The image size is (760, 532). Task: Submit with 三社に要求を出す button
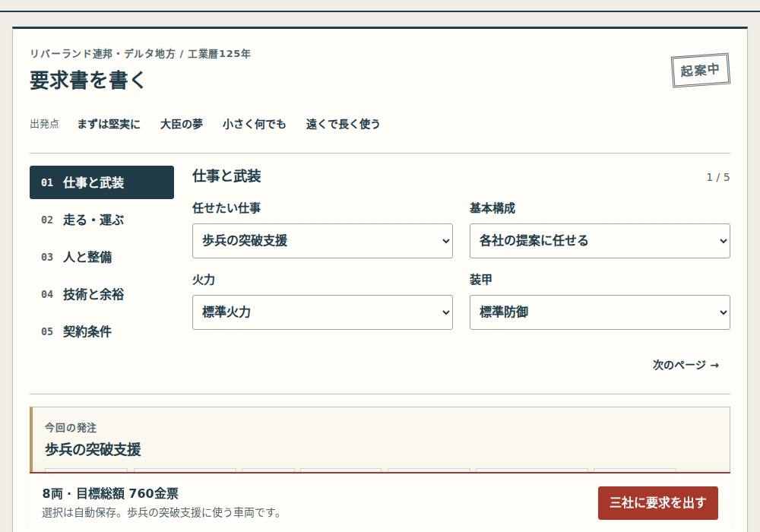click(657, 503)
